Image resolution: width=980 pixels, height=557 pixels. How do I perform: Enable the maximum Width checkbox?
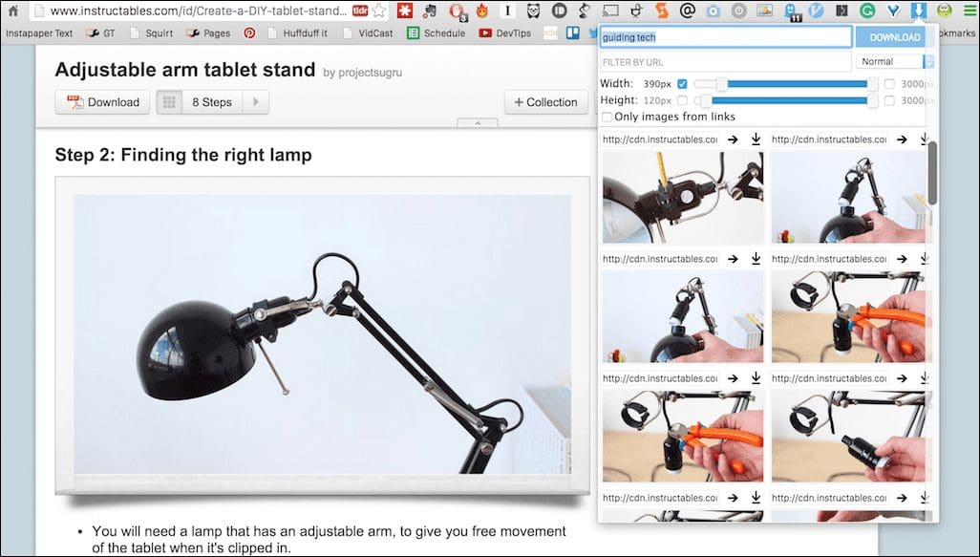point(889,84)
